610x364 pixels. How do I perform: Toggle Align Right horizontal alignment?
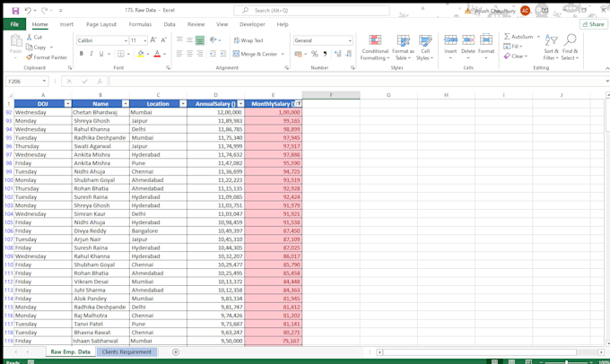click(x=199, y=54)
